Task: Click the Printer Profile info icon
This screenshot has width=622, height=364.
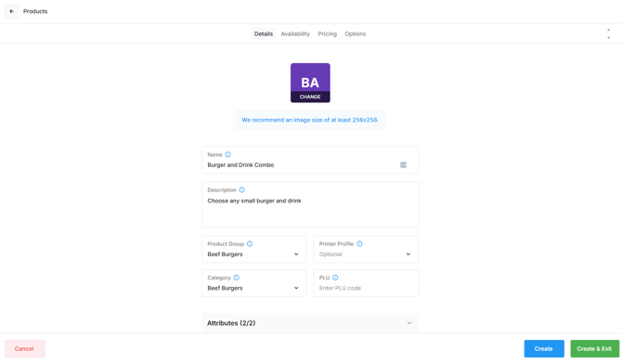Action: 359,243
